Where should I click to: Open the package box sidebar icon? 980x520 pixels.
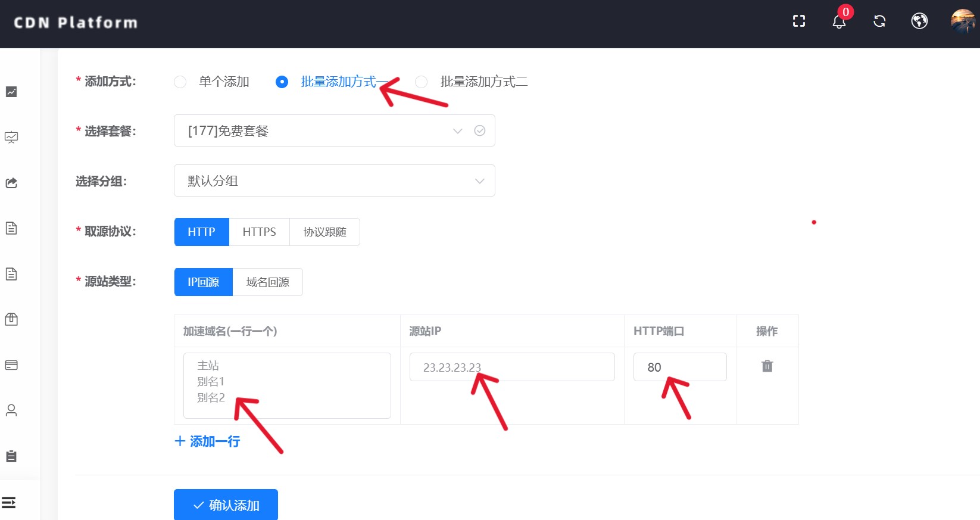[x=11, y=319]
